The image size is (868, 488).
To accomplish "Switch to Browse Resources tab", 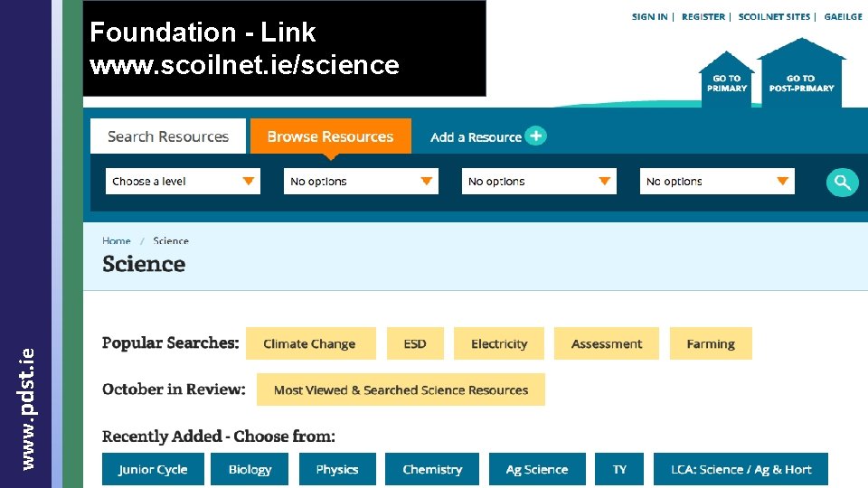I will coord(331,136).
